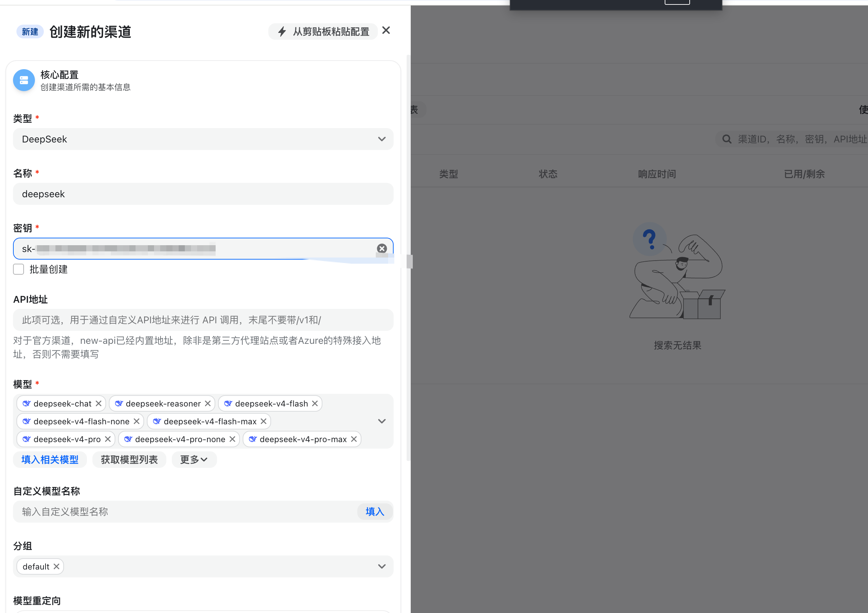Remove the deepseek-v4-pro-max model tag
Screen dimensions: 868x613
pyautogui.click(x=354, y=439)
